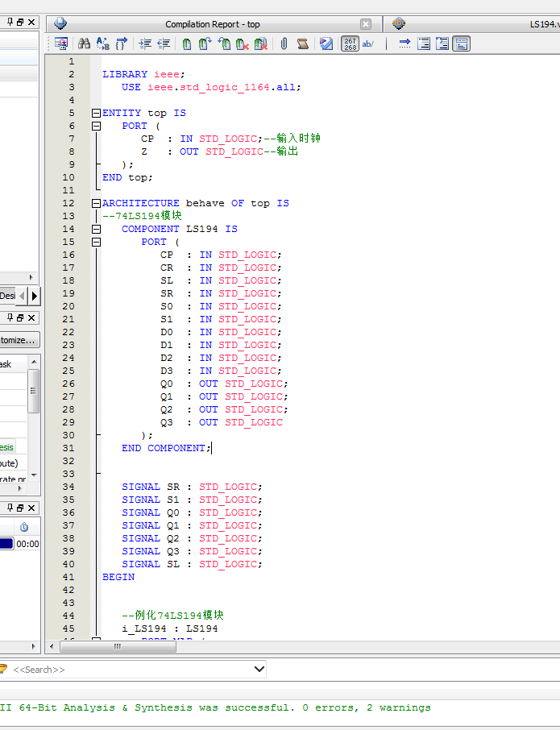
Task: Click the second page layout icon
Action: [x=442, y=44]
